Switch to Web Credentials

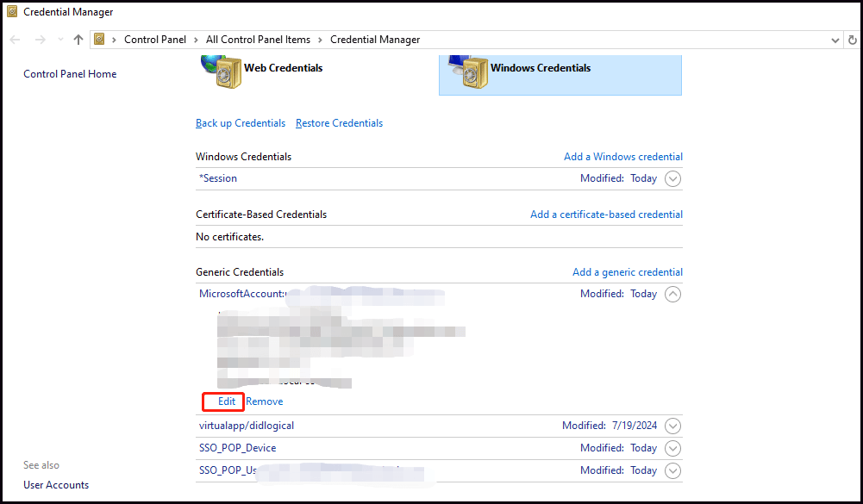[x=284, y=68]
